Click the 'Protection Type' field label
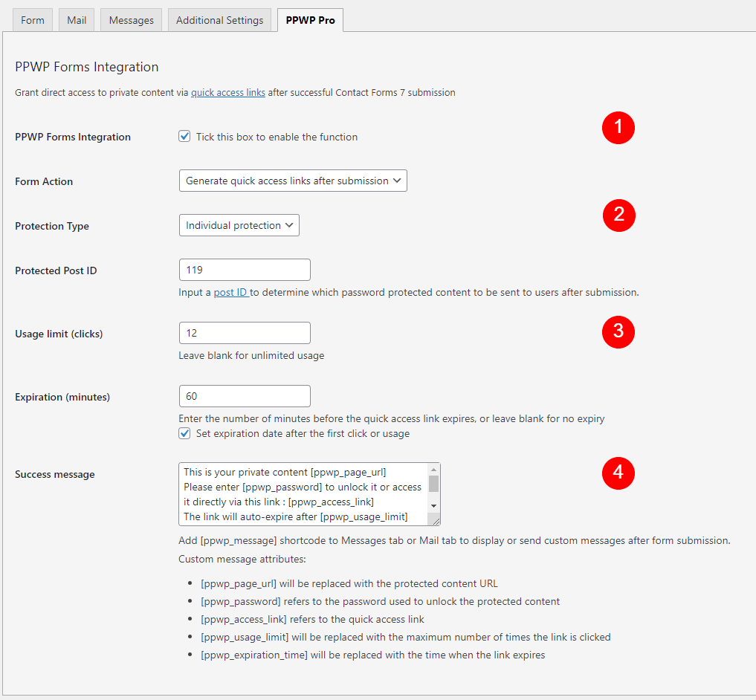Image resolution: width=756 pixels, height=700 pixels. coord(52,226)
